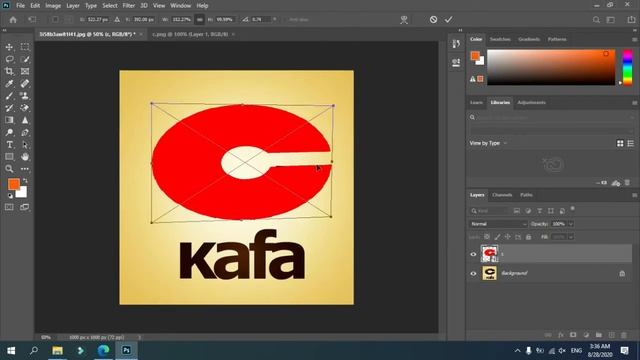Select the Lasso tool

click(9, 59)
